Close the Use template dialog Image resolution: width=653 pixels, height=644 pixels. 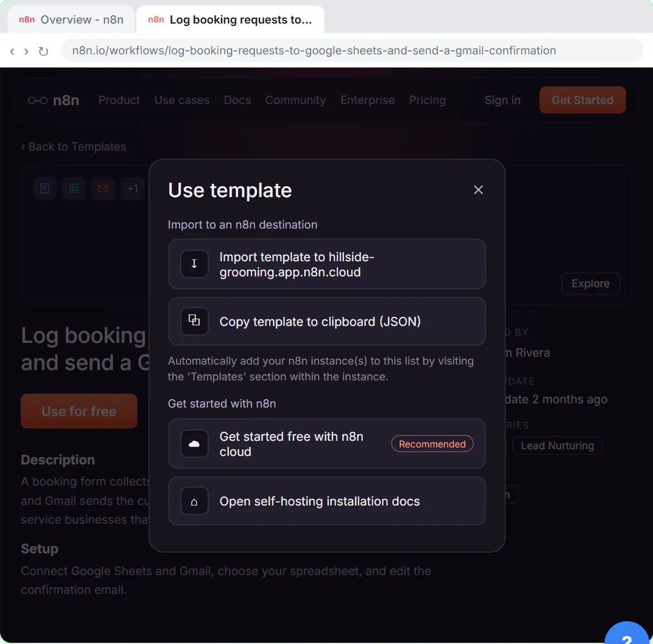pyautogui.click(x=478, y=190)
